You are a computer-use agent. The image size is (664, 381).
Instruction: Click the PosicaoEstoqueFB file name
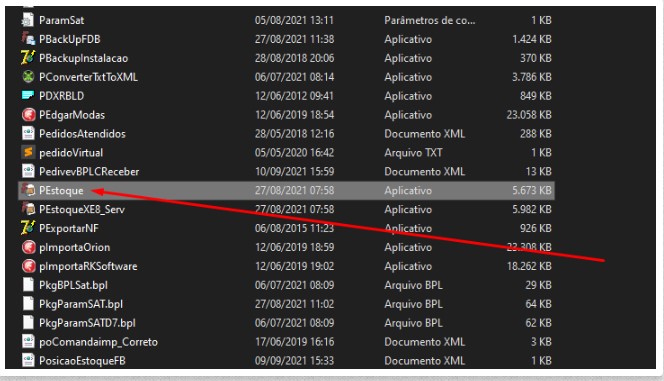(x=82, y=361)
